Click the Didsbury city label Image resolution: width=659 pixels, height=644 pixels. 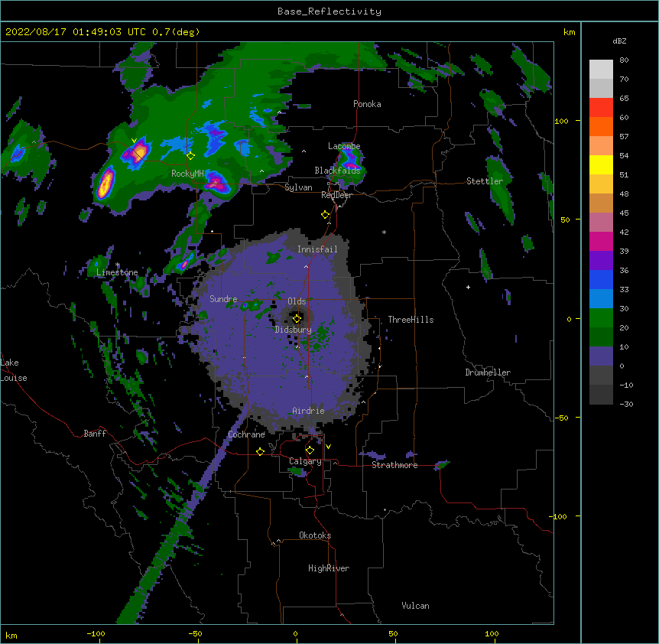click(294, 330)
